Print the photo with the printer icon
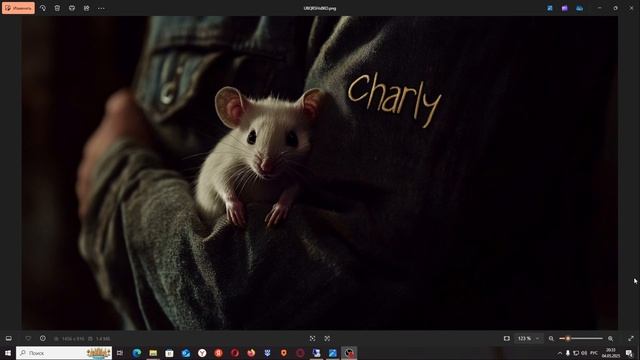 pyautogui.click(x=72, y=8)
